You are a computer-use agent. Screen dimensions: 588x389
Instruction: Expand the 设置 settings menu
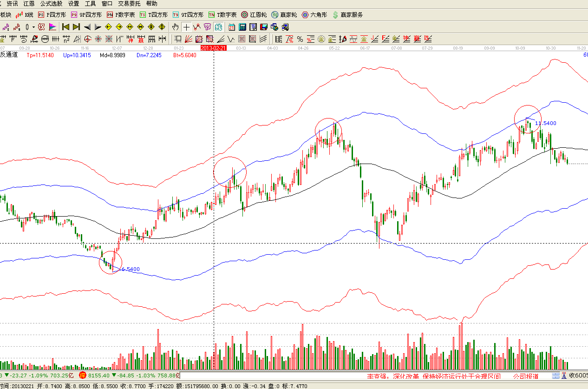73,4
